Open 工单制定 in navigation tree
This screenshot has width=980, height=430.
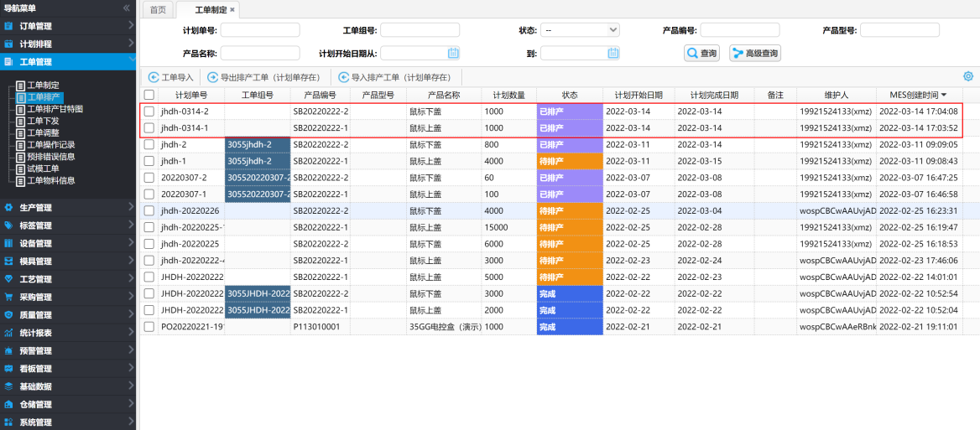[x=43, y=85]
